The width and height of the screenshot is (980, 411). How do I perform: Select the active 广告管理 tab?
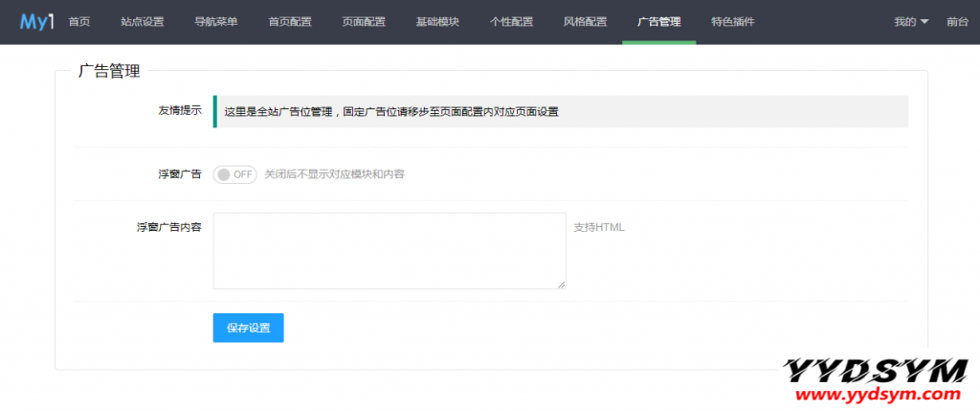point(658,22)
